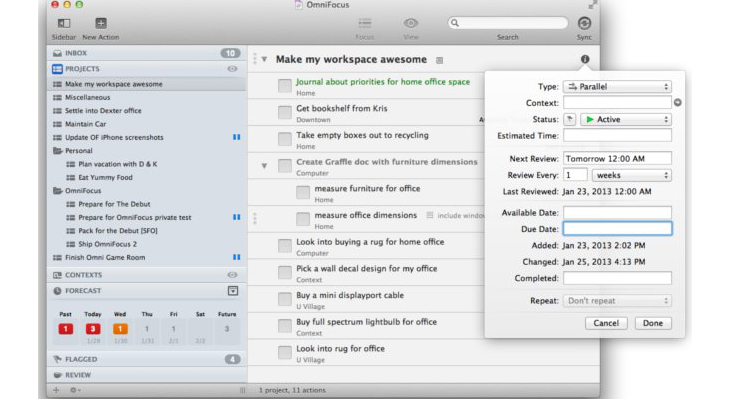731x399 pixels.
Task: Click the Inbox count badge 10
Action: 230,53
